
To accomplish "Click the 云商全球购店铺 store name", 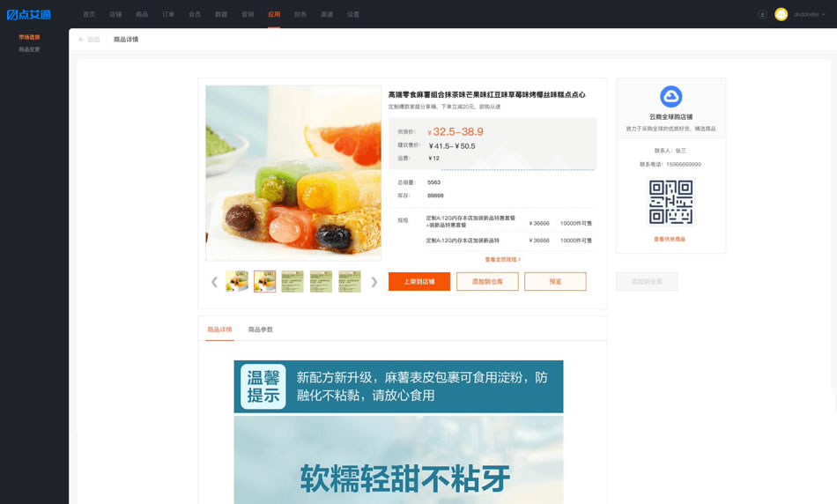I will pyautogui.click(x=671, y=117).
